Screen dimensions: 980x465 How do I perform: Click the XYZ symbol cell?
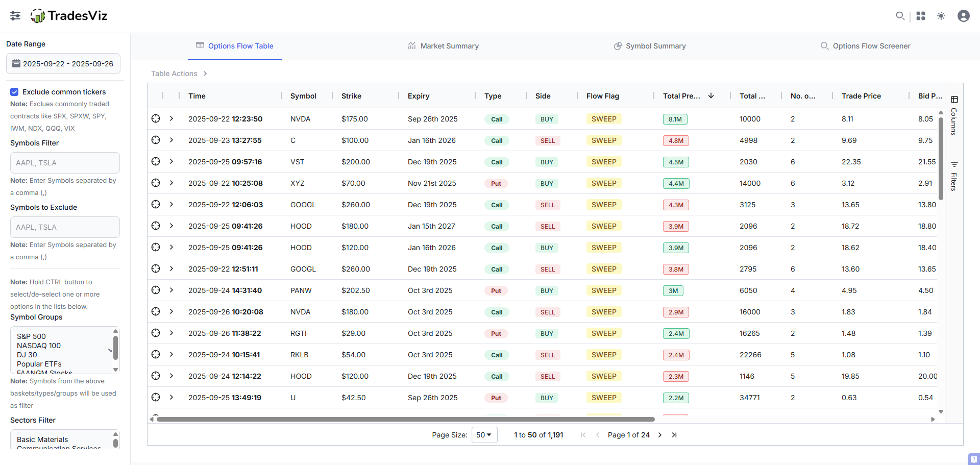298,183
